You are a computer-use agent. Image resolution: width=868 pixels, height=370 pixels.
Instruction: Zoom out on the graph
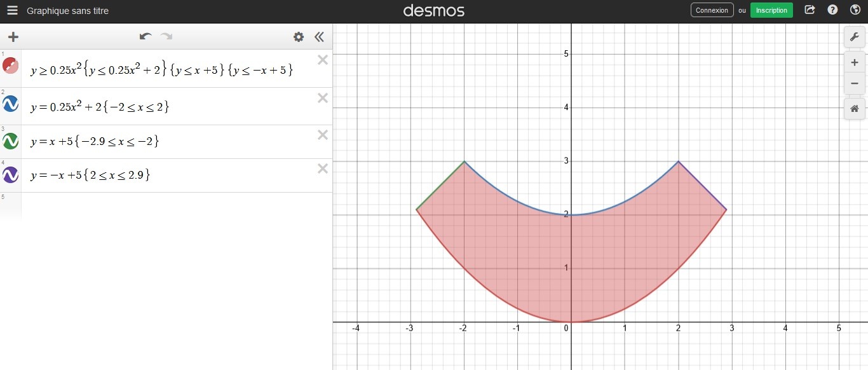[x=854, y=83]
